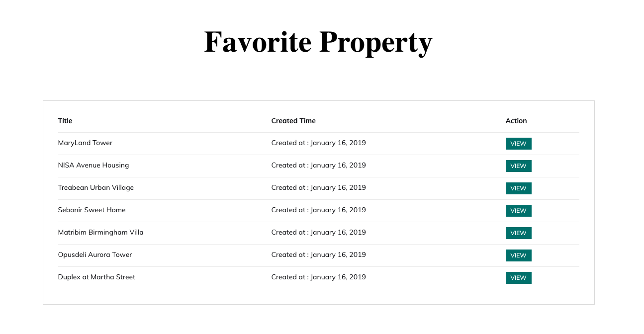This screenshot has height=334, width=644.
Task: Open VIEW for NISA Avenue Housing
Action: click(x=518, y=166)
